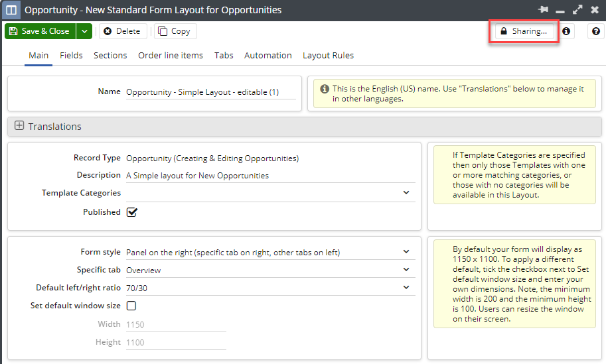Click the info icon next to Sharing

(566, 31)
